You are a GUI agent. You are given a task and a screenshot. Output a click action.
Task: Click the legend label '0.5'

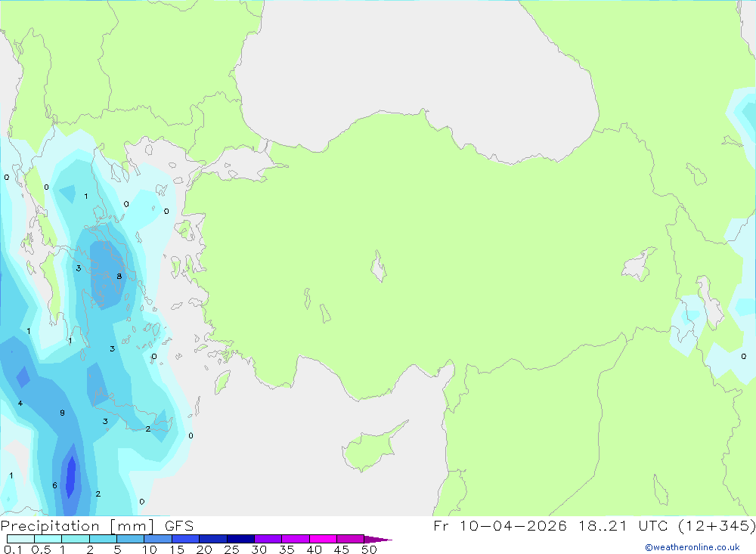41,549
